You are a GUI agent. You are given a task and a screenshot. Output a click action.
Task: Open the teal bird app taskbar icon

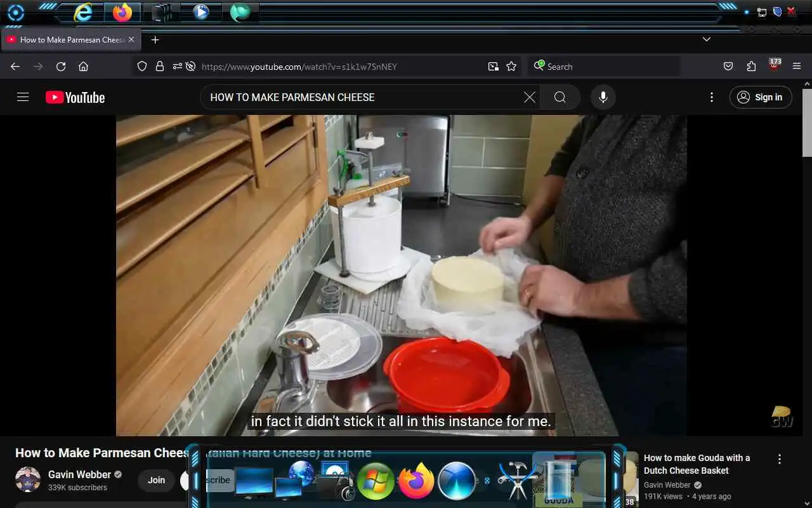point(240,12)
